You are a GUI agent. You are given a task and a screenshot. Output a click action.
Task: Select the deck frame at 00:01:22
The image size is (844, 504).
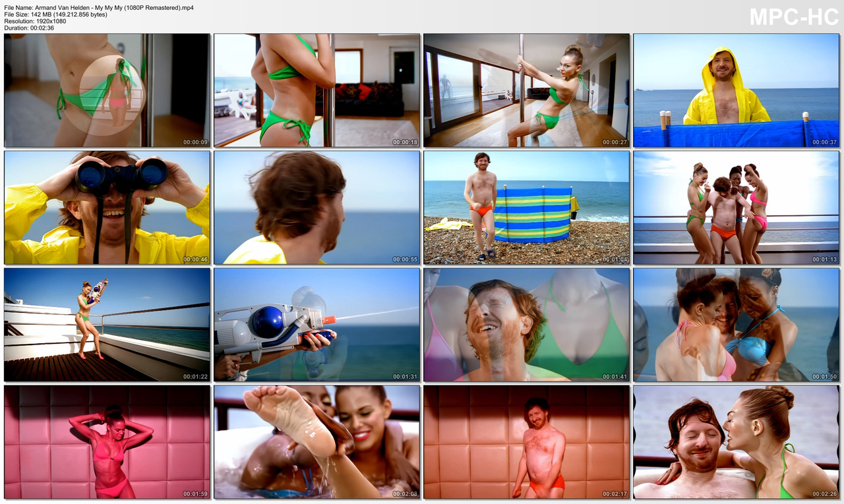(107, 325)
